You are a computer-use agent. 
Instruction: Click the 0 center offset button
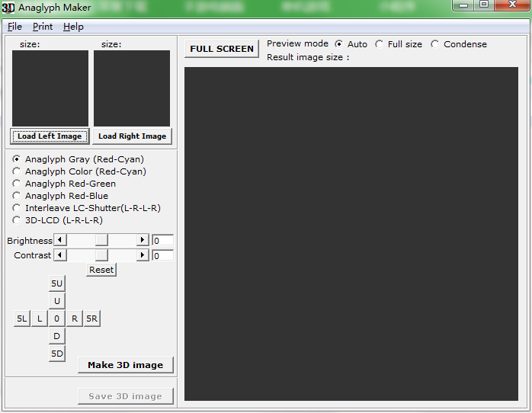coord(56,319)
